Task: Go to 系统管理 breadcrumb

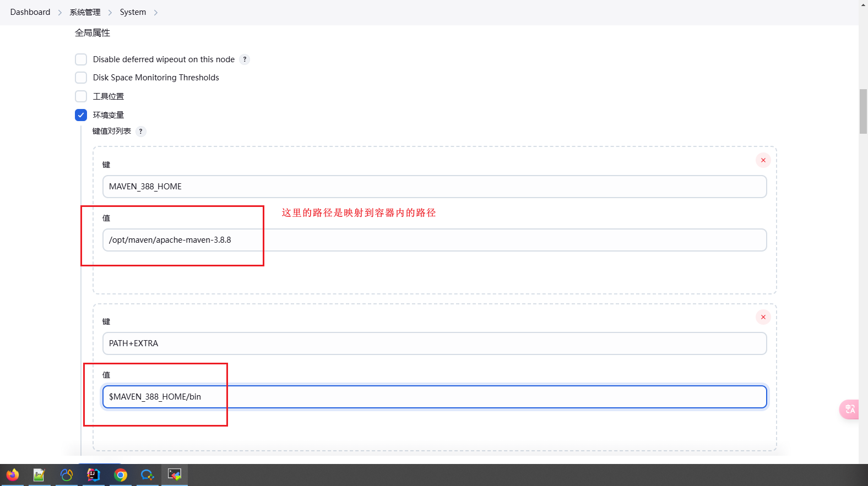Action: pyautogui.click(x=85, y=12)
